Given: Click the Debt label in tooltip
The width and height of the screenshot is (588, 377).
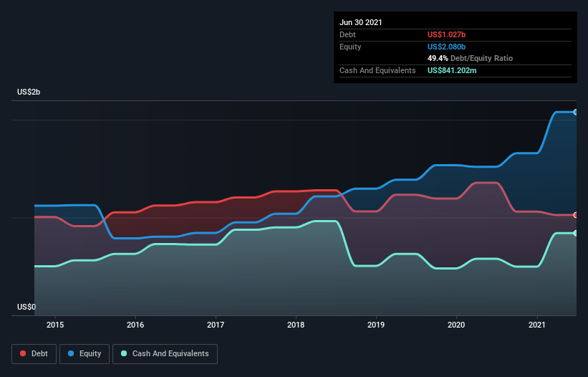Looking at the screenshot, I should coord(347,34).
